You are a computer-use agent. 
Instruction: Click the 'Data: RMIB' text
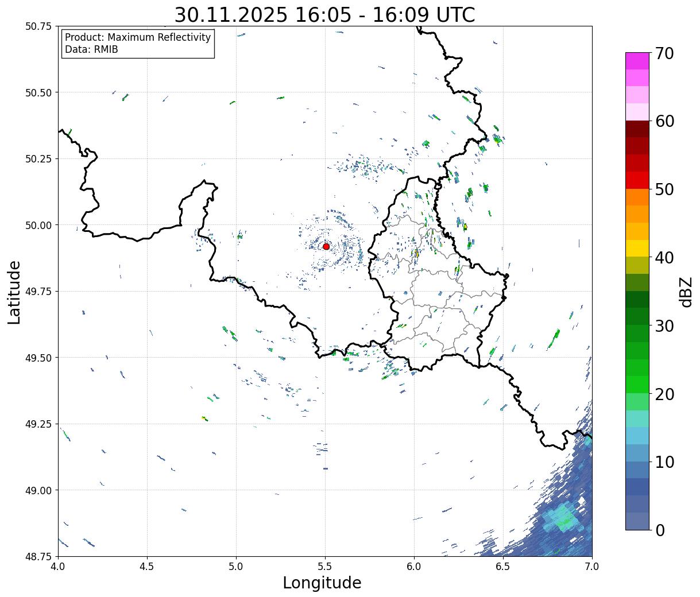91,50
